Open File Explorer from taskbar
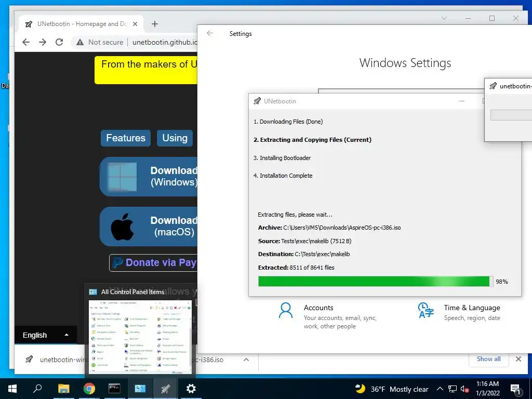Screen dimensions: 532x399 [x=63, y=389]
